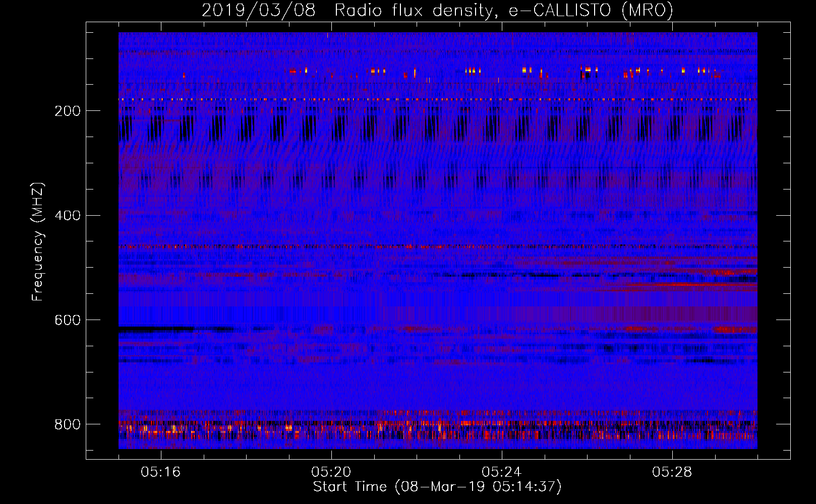
Task: Click the 05:24 time tick label
Action: [501, 472]
